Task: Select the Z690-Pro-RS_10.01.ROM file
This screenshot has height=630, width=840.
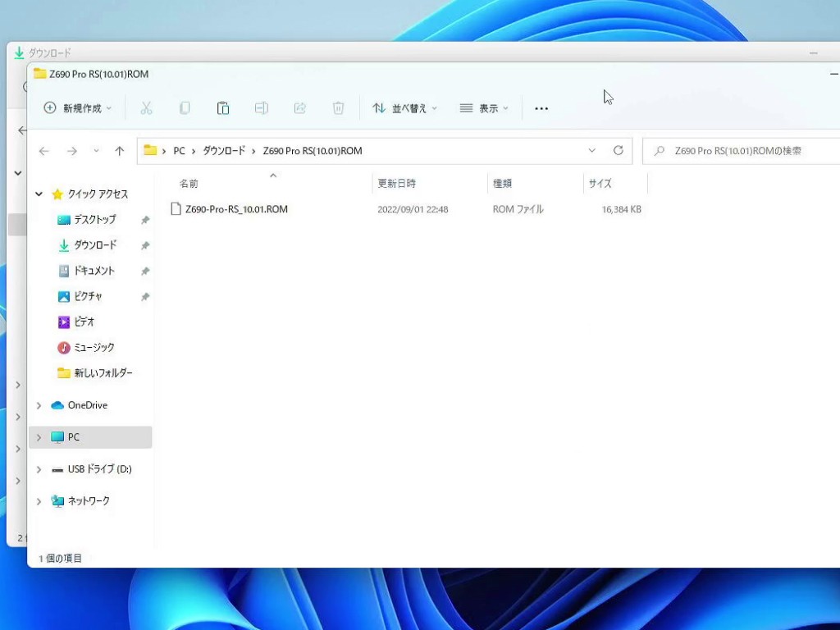Action: click(236, 209)
